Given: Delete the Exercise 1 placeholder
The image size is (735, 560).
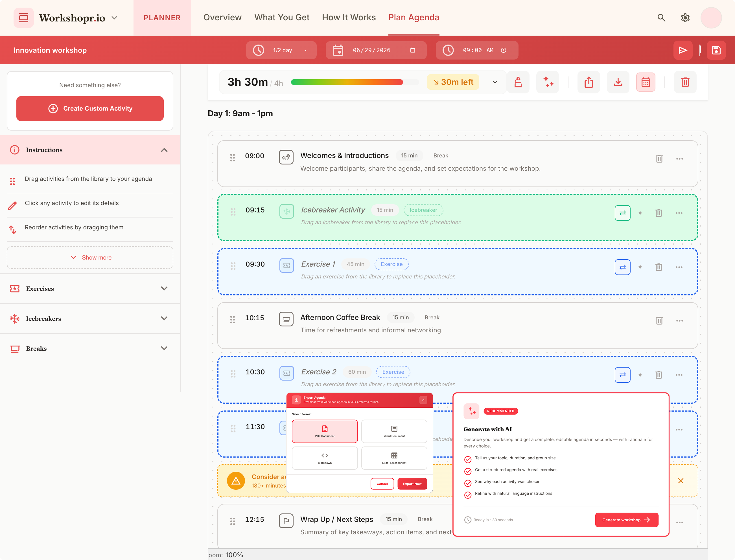Looking at the screenshot, I should (x=659, y=267).
